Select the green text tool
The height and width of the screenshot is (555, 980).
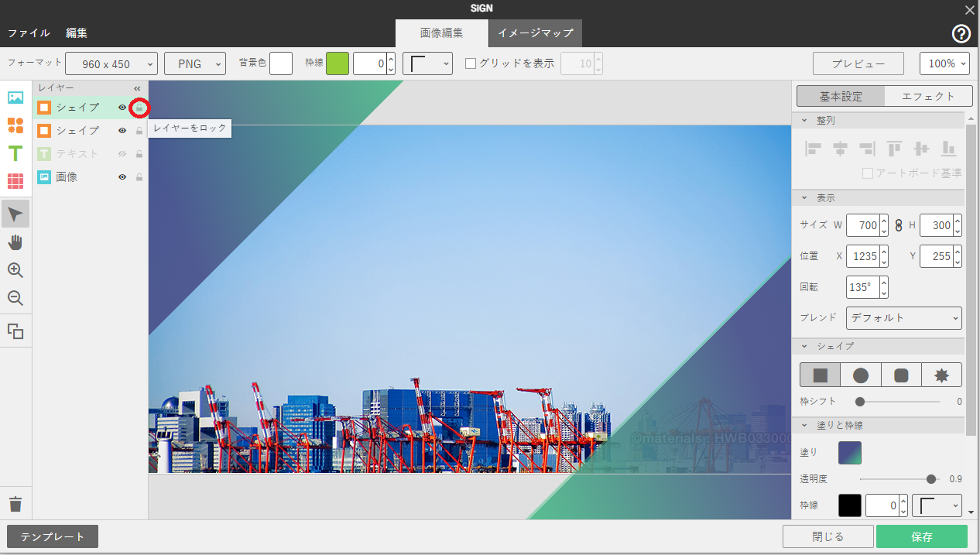15,153
